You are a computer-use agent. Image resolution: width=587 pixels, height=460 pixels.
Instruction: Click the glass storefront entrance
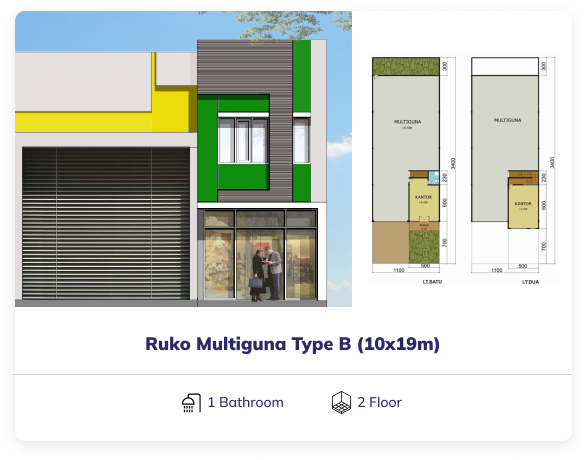click(x=261, y=255)
